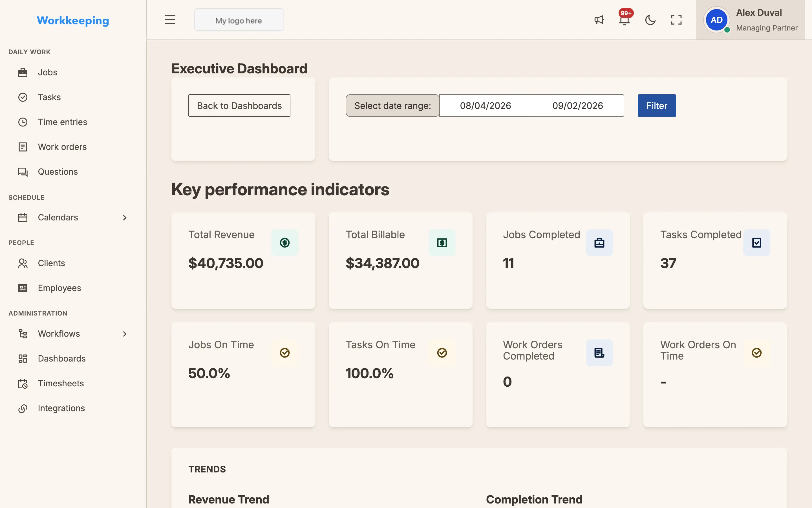Click the blue Filter button
This screenshot has height=508, width=812.
pos(657,106)
